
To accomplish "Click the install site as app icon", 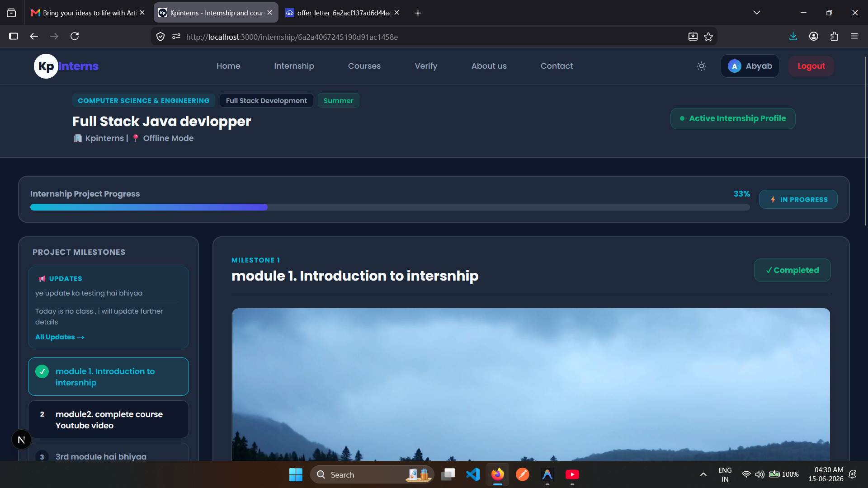I will click(x=693, y=37).
